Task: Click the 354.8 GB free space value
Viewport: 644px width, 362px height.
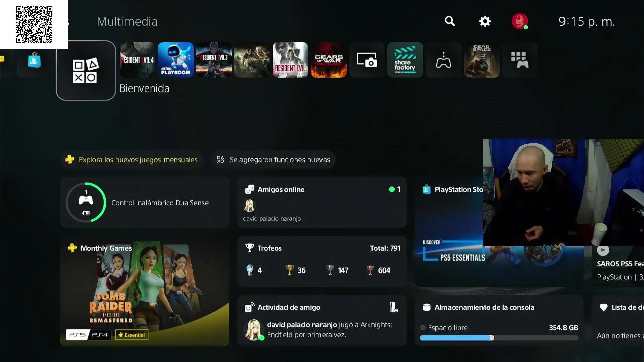Action: coord(563,328)
